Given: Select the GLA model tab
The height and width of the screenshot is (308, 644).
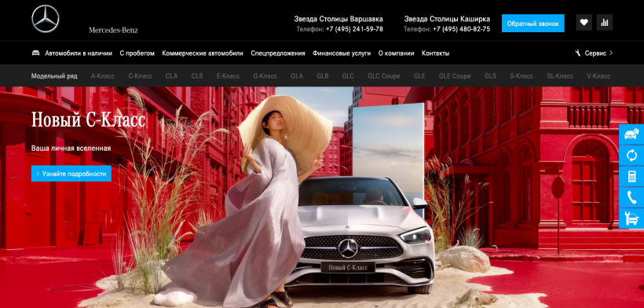Looking at the screenshot, I should point(297,76).
